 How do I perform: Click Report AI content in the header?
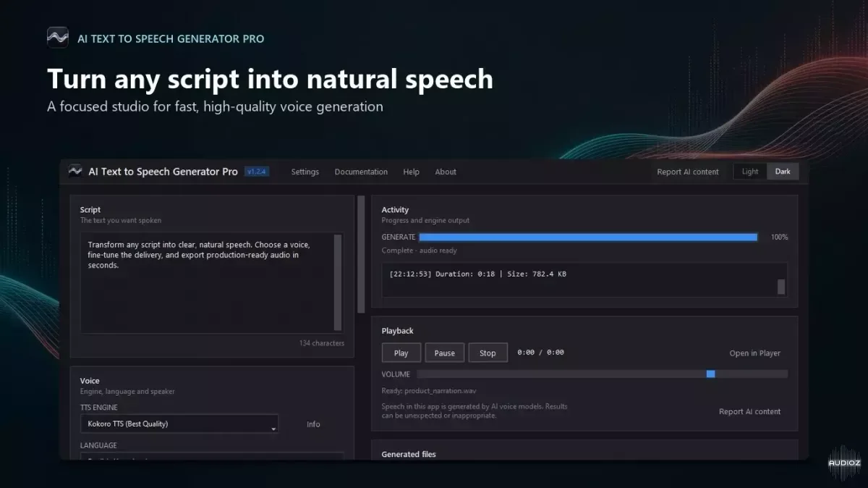(688, 172)
